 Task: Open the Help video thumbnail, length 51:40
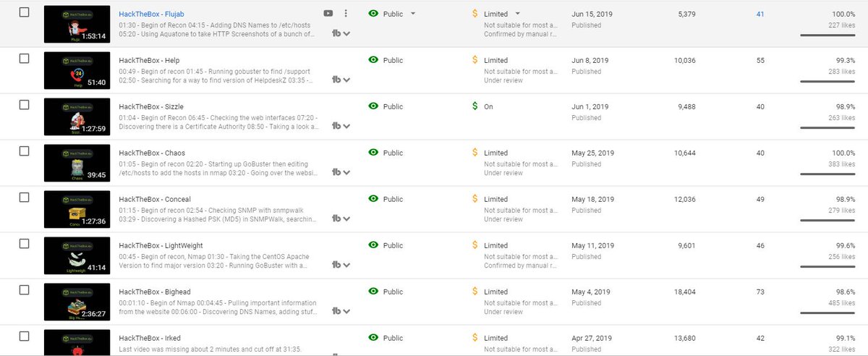pos(77,70)
